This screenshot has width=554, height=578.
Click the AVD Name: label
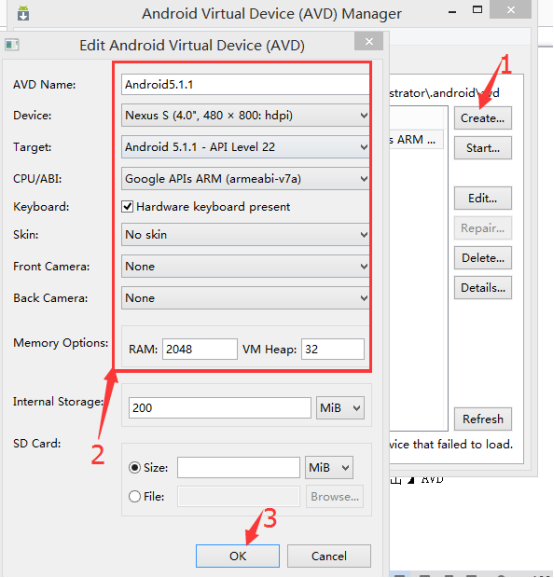tap(44, 85)
